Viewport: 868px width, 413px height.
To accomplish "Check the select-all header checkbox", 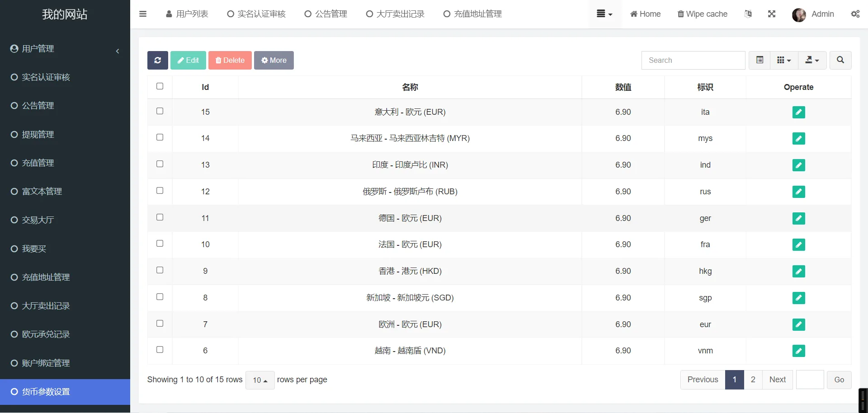I will (x=160, y=86).
